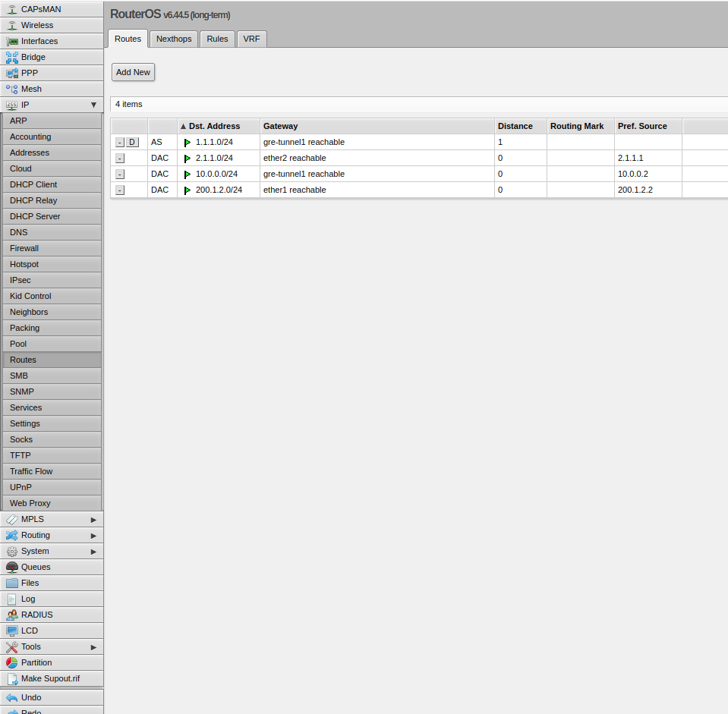728x714 pixels.
Task: Remove the 1.1.1.0/24 route with minus button
Action: point(120,142)
